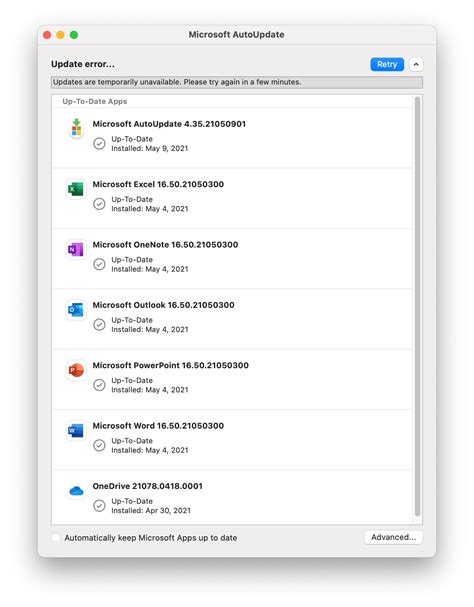The width and height of the screenshot is (474, 607).
Task: Select 'Microsoft PowerPoint 16.50.21050300' title
Action: coord(170,365)
